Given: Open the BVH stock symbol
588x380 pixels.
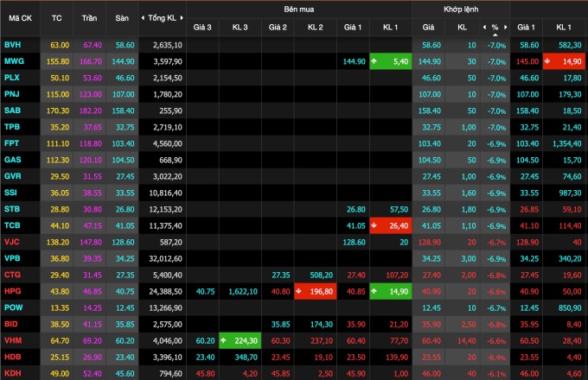Looking at the screenshot, I should [13, 45].
